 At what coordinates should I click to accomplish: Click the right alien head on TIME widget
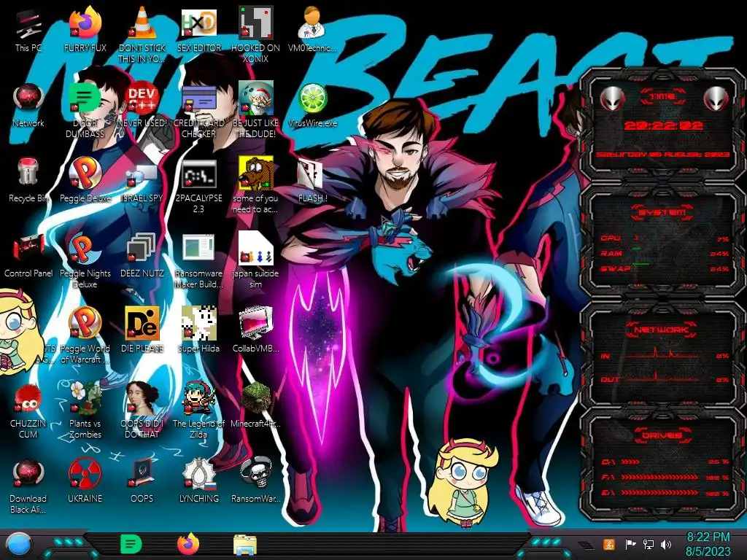click(716, 99)
